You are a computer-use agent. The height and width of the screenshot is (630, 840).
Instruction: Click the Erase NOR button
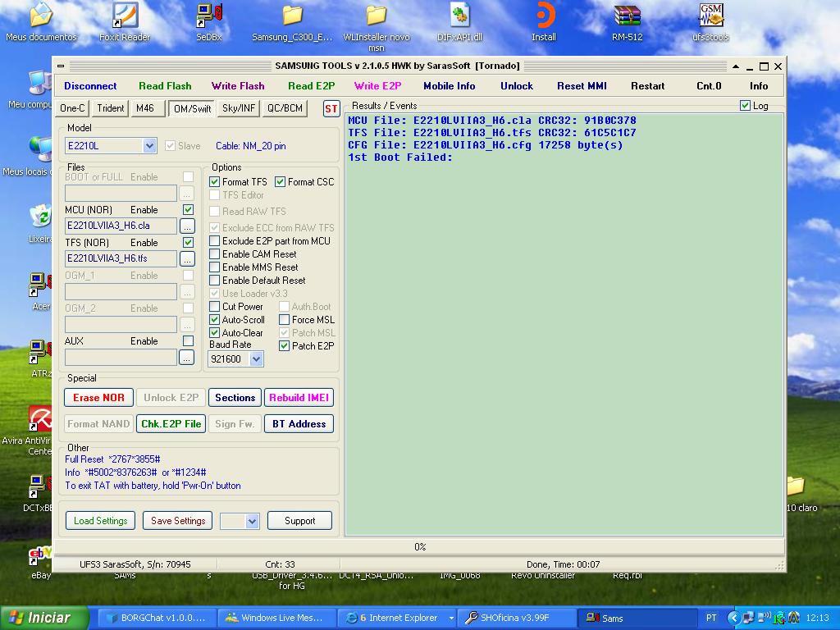[98, 398]
